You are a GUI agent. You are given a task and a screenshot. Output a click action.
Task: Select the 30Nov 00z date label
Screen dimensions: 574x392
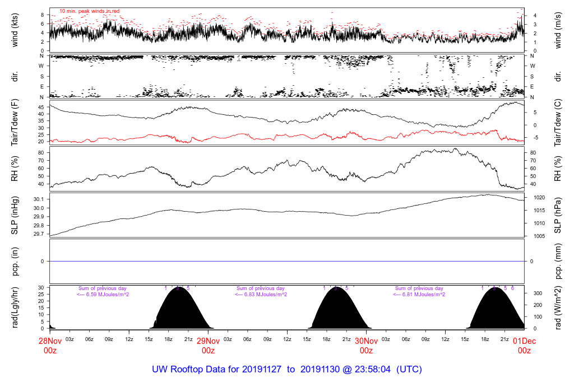[366, 345]
